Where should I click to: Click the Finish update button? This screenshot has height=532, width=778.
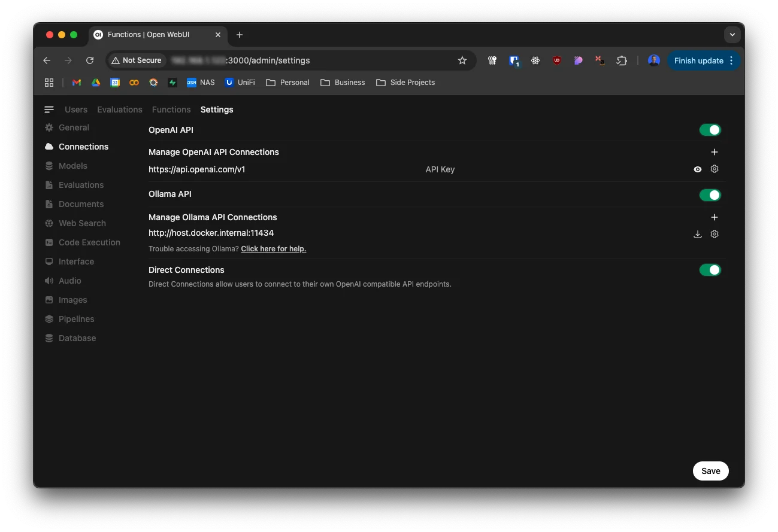[x=698, y=60]
